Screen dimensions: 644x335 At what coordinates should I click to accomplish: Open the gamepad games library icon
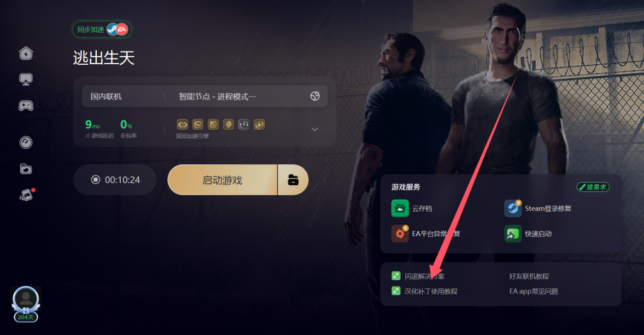coord(26,106)
